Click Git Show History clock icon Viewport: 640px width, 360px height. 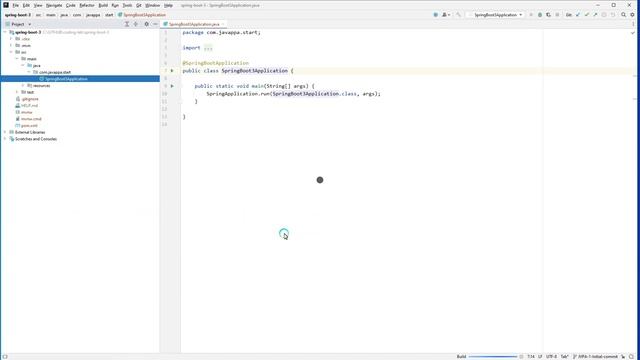pos(604,15)
